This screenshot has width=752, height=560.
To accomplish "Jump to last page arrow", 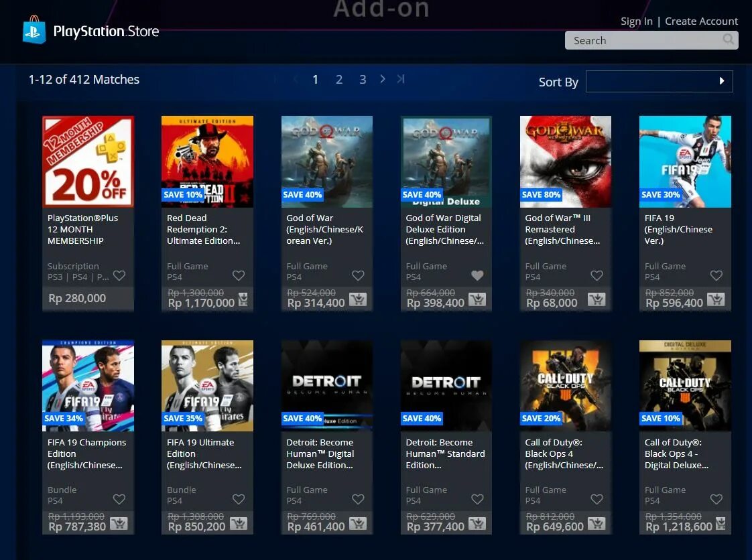I will coord(401,79).
